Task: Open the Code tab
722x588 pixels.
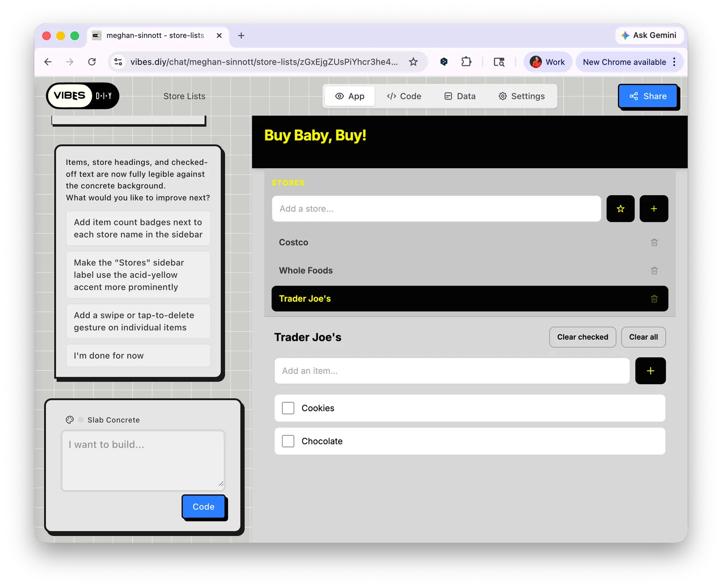Action: [404, 96]
